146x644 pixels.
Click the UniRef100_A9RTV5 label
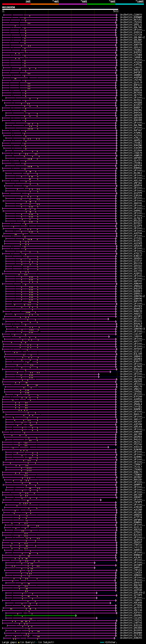click(131, 45)
